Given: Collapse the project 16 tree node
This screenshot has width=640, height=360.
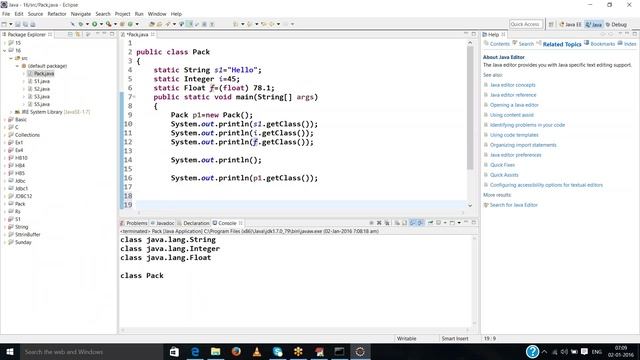Looking at the screenshot, I should [4, 51].
